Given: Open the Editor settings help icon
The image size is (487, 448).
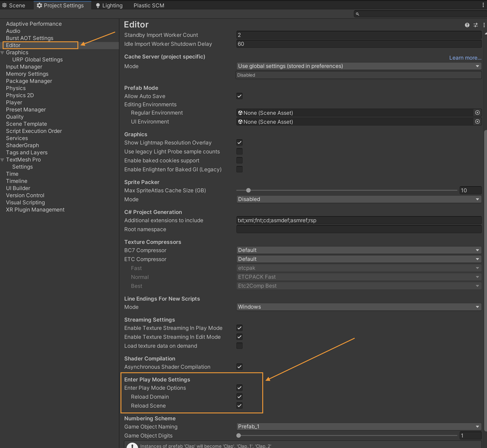Looking at the screenshot, I should [467, 25].
